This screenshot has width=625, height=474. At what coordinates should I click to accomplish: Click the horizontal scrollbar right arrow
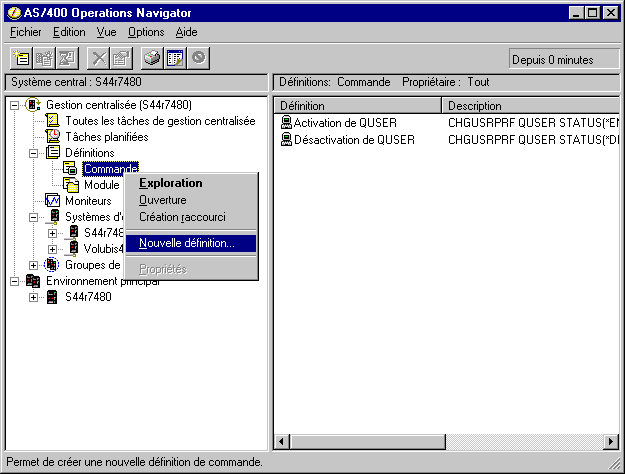(611, 442)
